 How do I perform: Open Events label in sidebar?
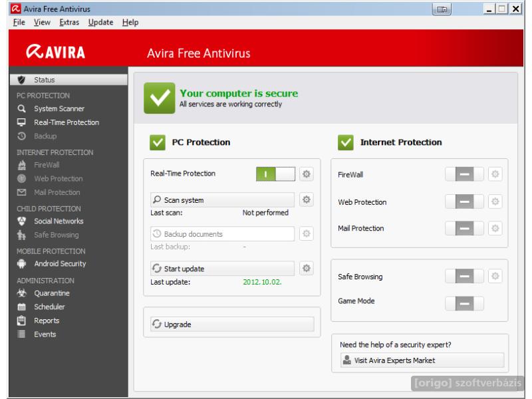click(45, 334)
